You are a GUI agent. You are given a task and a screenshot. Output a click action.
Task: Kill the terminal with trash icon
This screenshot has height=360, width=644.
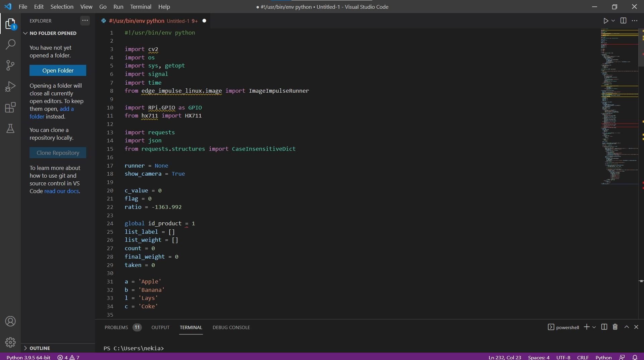pos(615,327)
